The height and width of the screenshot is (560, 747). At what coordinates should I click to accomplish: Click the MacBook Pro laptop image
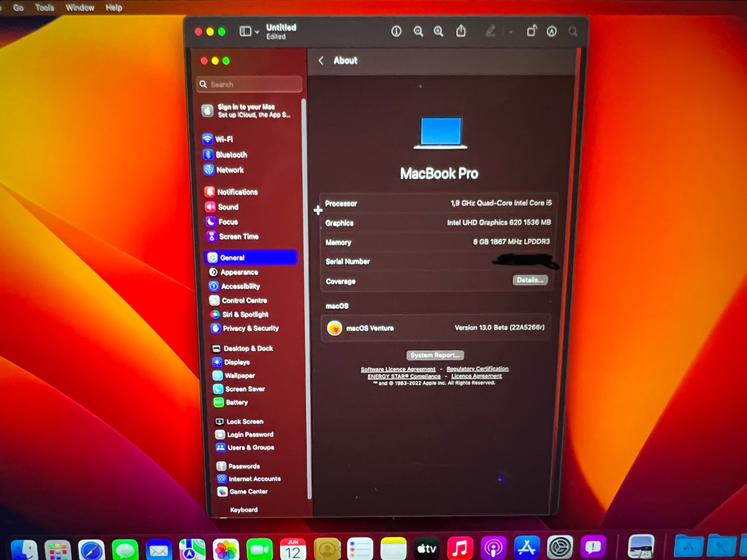coord(440,133)
